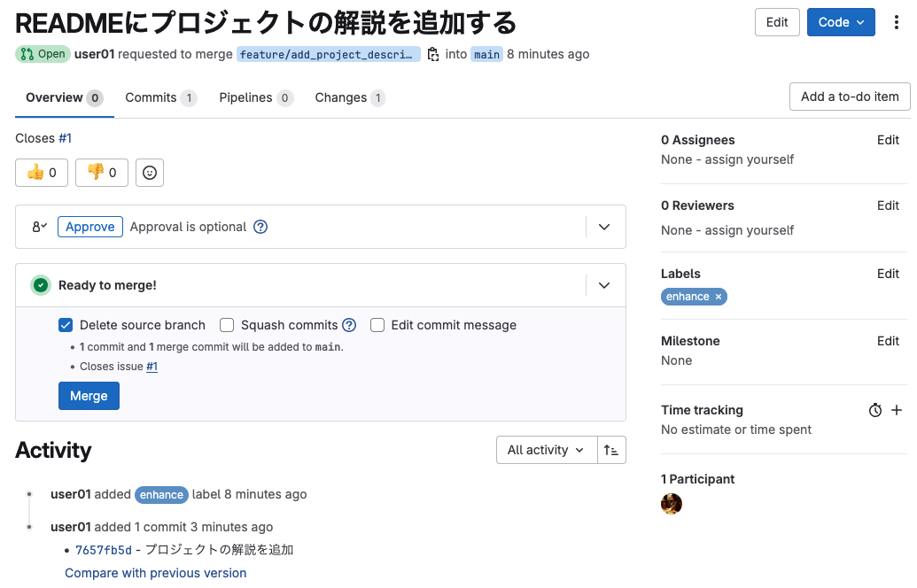Add time entry with plus icon
This screenshot has height=588, width=917.
[x=897, y=410]
